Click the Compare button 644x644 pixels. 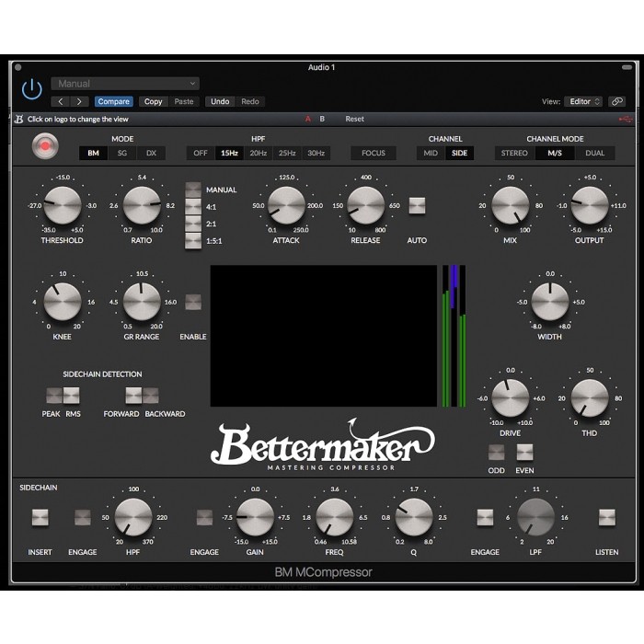[x=113, y=101]
